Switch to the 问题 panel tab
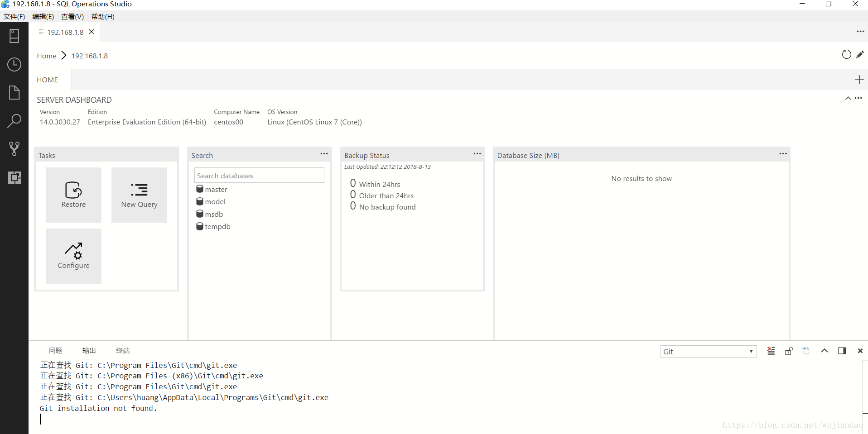868x434 pixels. pyautogui.click(x=55, y=351)
